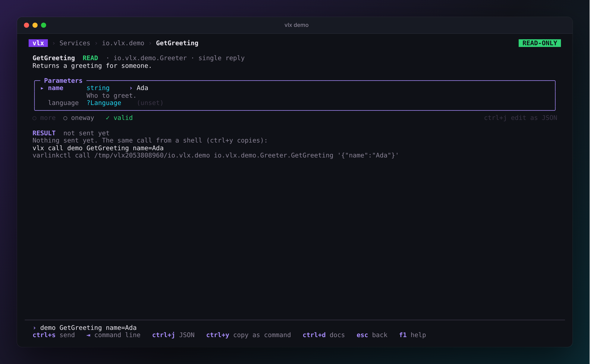Maximize the window with green button

click(x=44, y=25)
